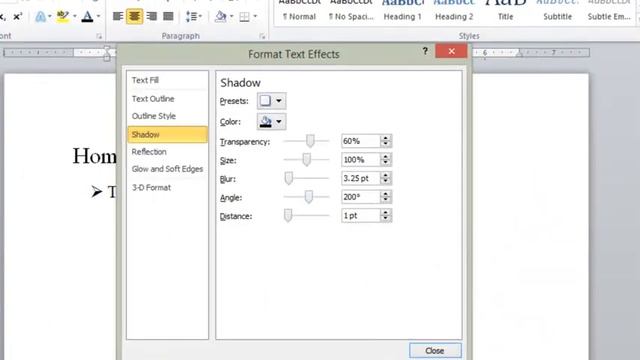Open the Text Effects tool in the ribbon

pyautogui.click(x=40, y=17)
